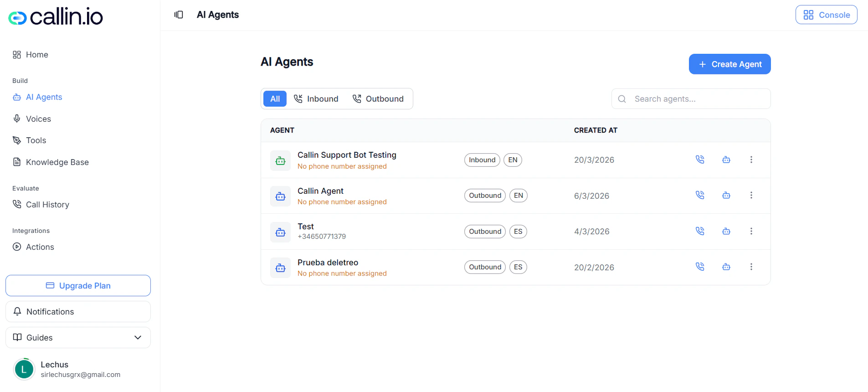Click bot avatar icon for Prueba deletreo
The image size is (868, 392).
tap(280, 268)
